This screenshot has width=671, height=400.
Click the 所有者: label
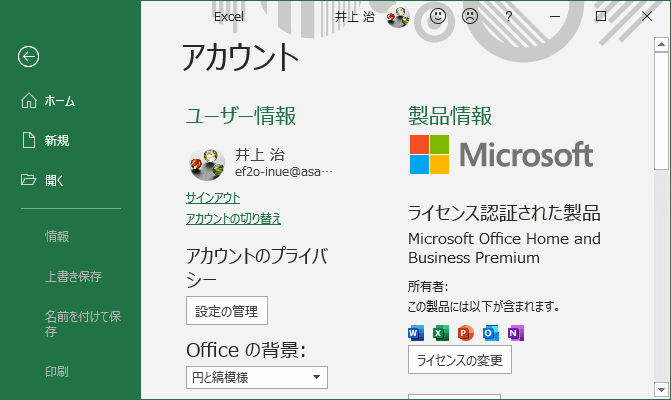tap(428, 286)
